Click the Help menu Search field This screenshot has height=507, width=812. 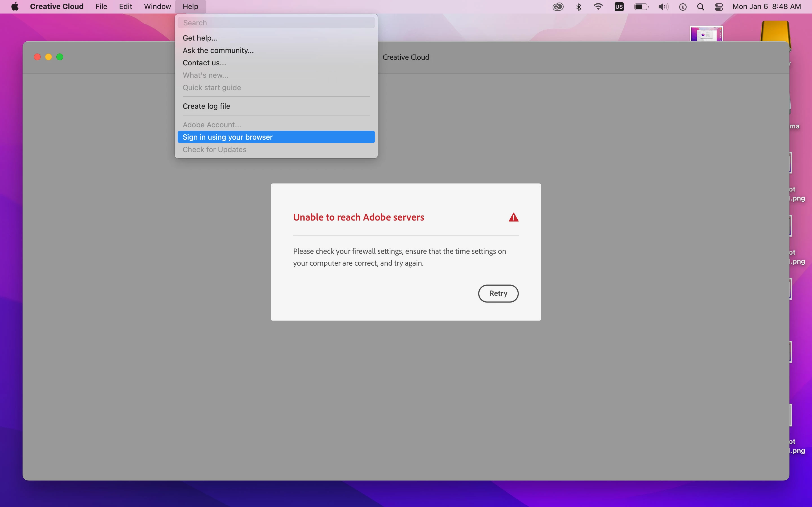coord(276,23)
